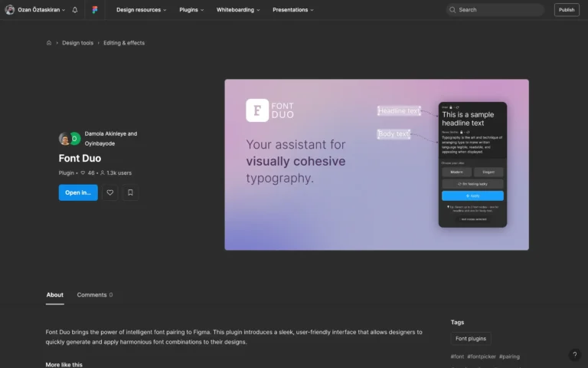Open Plugins dropdown menu

click(191, 10)
